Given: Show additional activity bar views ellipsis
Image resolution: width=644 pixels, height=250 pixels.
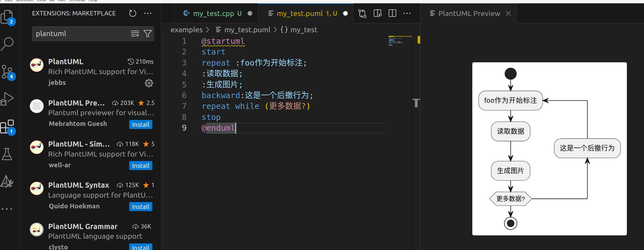Looking at the screenshot, I should tap(7, 209).
